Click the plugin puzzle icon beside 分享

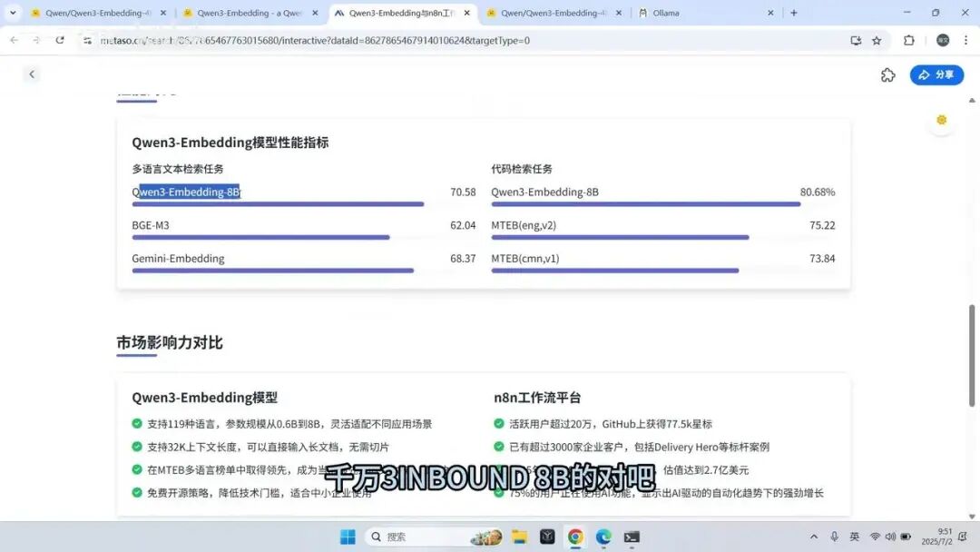click(x=888, y=75)
